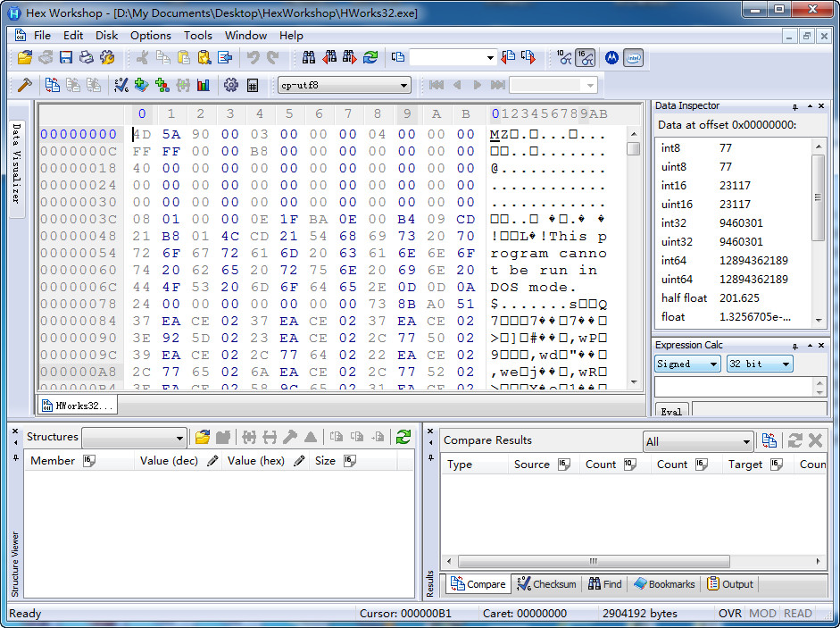
Task: Click the Save floppy disk icon
Action: 66,57
